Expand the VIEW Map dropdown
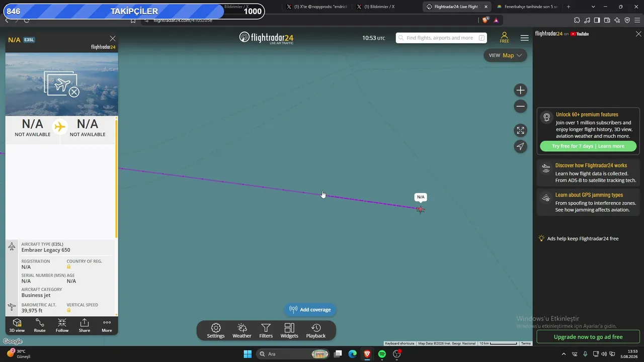Image resolution: width=644 pixels, height=362 pixels. click(x=505, y=55)
